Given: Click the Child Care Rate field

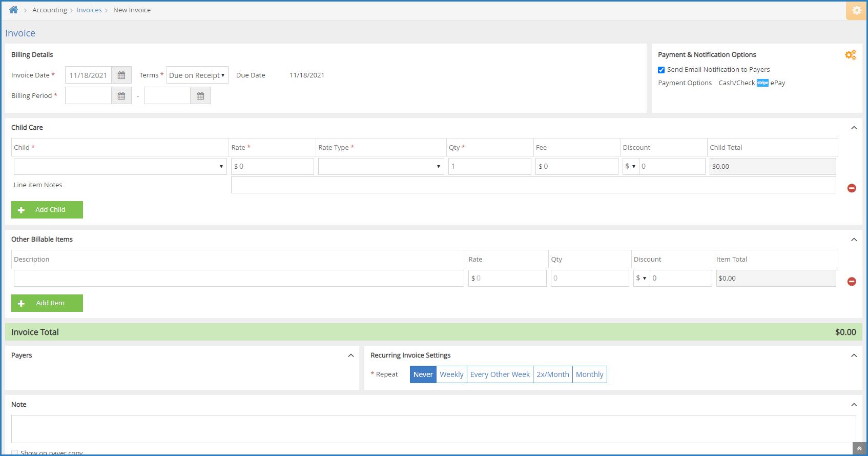Looking at the screenshot, I should (273, 167).
